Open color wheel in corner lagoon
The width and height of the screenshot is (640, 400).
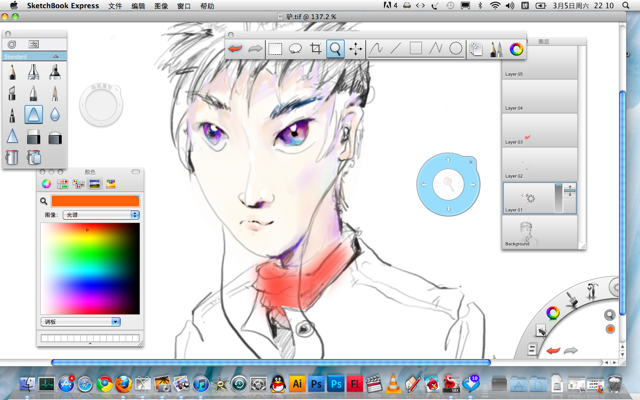tap(553, 313)
